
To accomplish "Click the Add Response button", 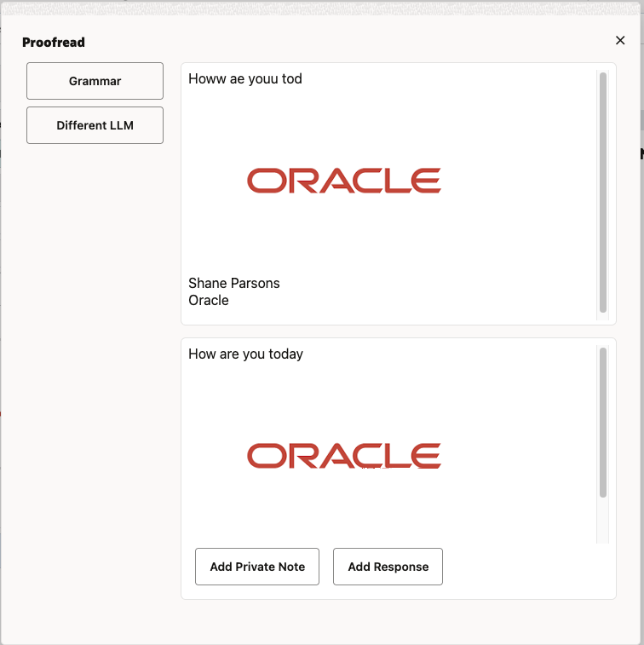I will pos(388,567).
